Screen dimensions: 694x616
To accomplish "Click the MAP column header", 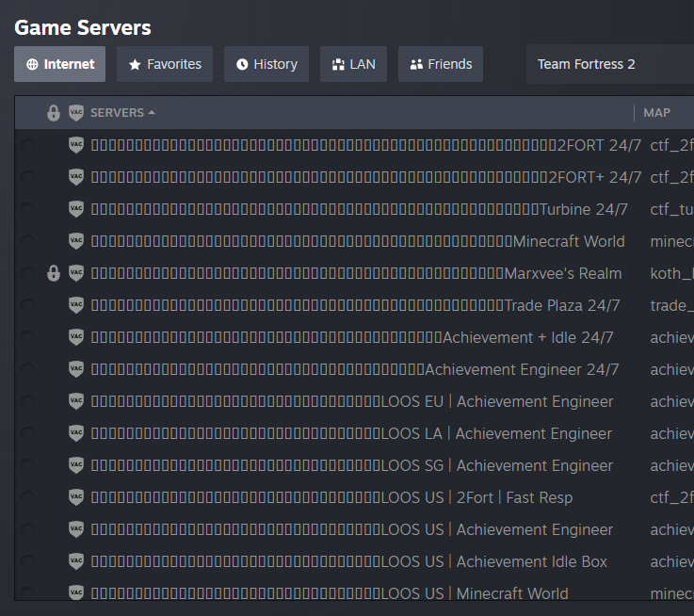I will coord(657,112).
